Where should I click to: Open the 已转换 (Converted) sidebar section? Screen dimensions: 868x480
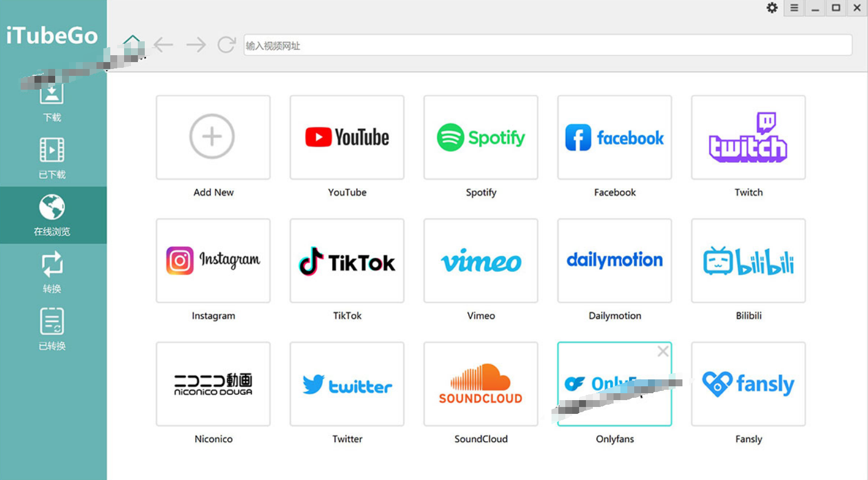[52, 329]
